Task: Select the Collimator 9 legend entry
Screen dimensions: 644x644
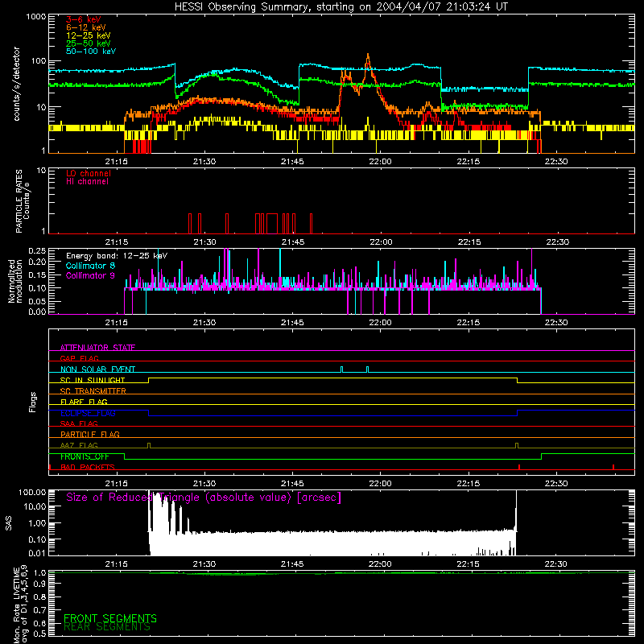Action: pyautogui.click(x=90, y=275)
